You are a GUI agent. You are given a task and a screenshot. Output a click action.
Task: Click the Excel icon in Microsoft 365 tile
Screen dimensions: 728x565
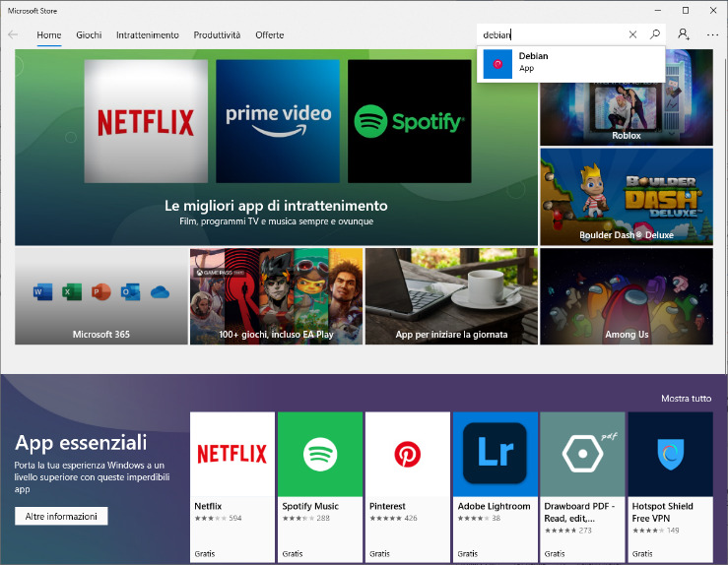click(x=72, y=292)
